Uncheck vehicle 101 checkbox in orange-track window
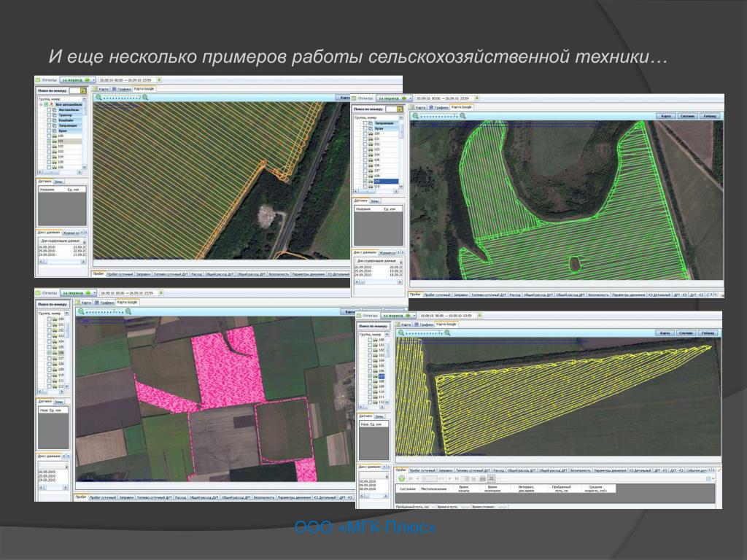The height and width of the screenshot is (560, 747). pyautogui.click(x=49, y=141)
